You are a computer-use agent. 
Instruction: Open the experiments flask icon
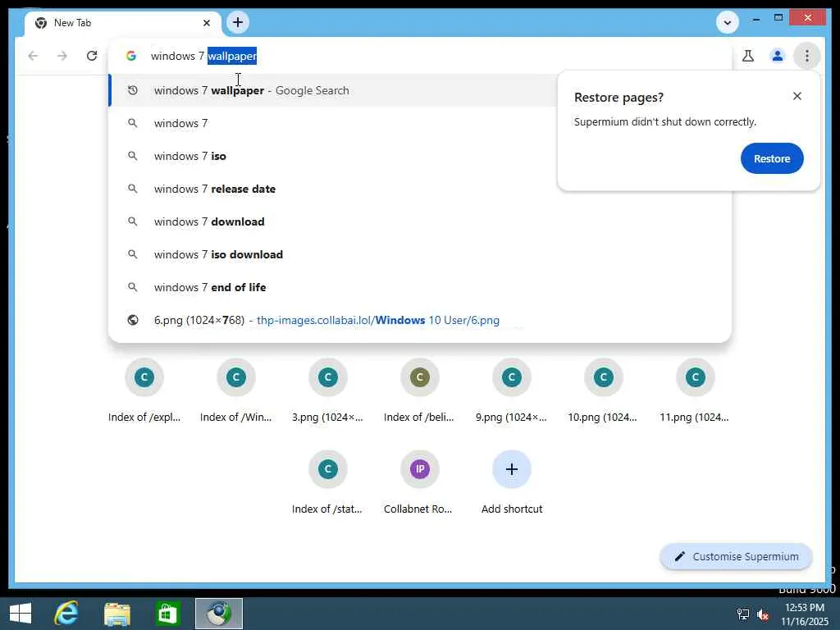(748, 56)
